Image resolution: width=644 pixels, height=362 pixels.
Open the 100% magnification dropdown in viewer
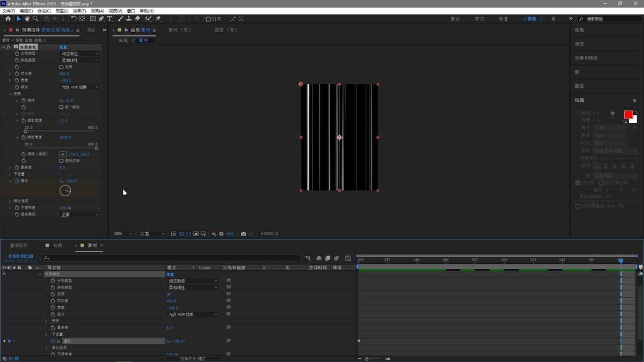pos(123,234)
